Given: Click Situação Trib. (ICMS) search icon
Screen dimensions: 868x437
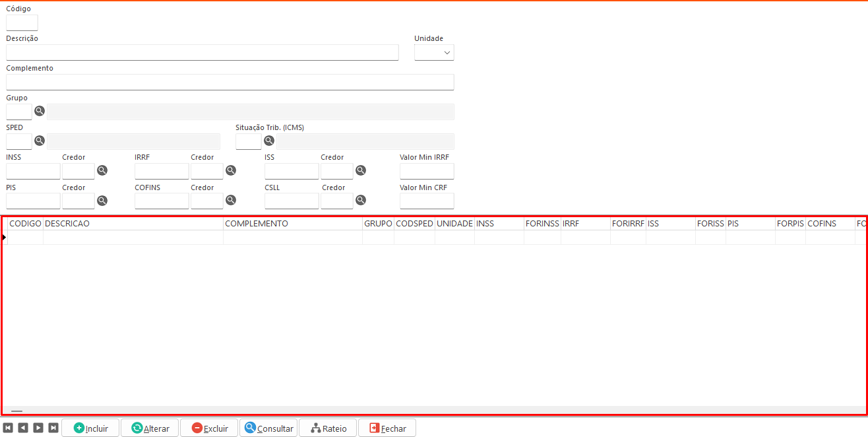Looking at the screenshot, I should [x=269, y=141].
